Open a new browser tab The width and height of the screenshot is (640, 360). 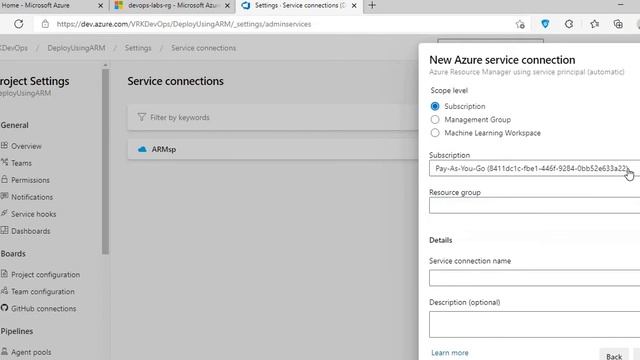[x=372, y=5]
